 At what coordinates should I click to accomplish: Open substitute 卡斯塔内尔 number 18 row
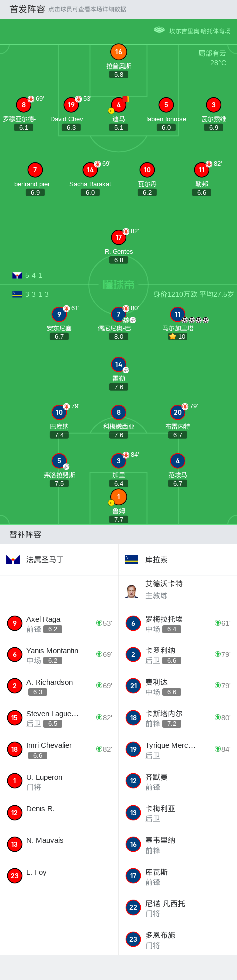178,718
